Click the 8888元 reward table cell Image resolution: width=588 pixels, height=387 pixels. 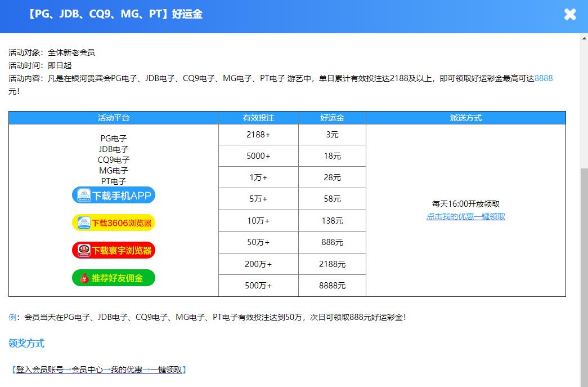pos(332,286)
